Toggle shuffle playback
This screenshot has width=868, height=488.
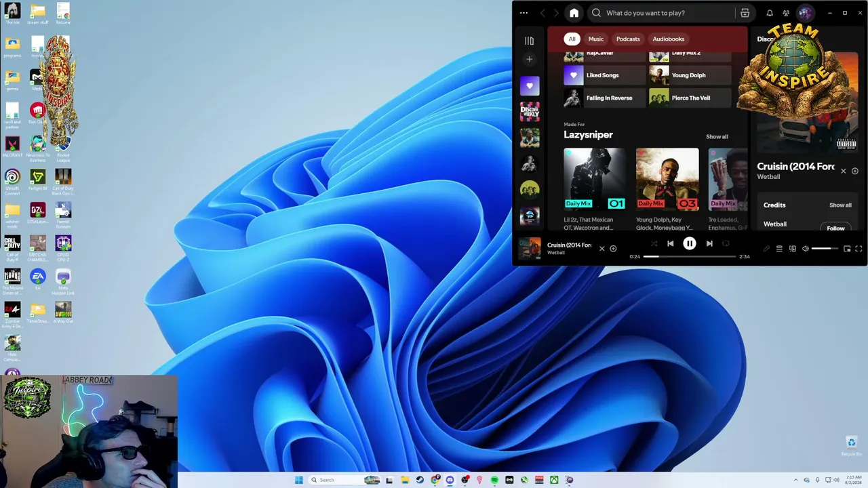coord(654,243)
